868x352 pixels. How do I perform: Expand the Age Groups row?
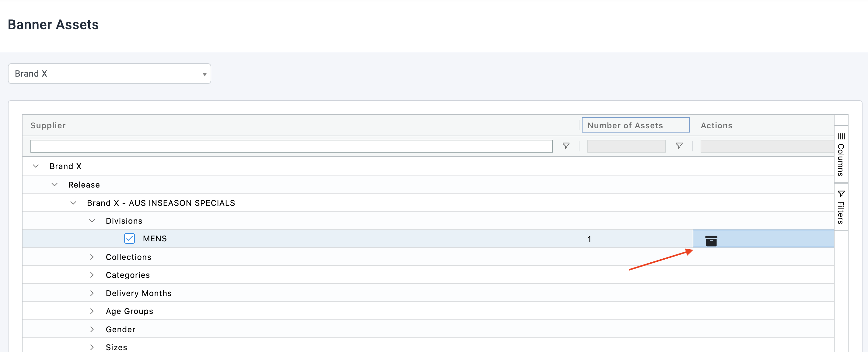coord(92,311)
